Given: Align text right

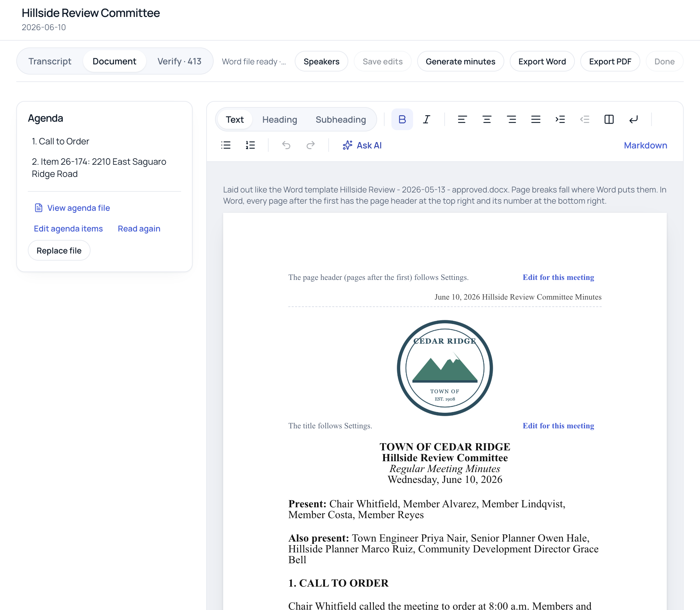Looking at the screenshot, I should (x=511, y=120).
